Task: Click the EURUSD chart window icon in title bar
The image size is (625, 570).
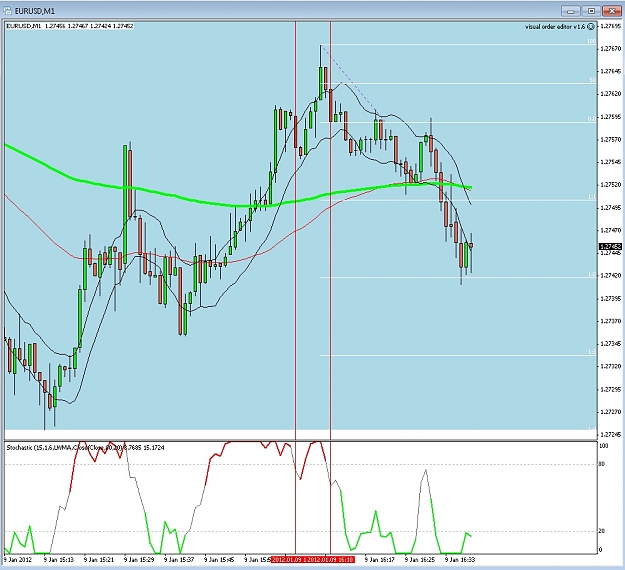Action: [x=8, y=11]
